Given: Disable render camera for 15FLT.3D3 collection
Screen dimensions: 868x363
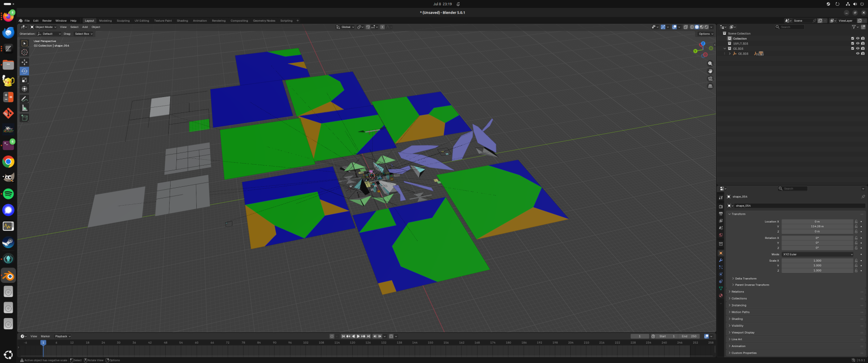Looking at the screenshot, I should (863, 43).
